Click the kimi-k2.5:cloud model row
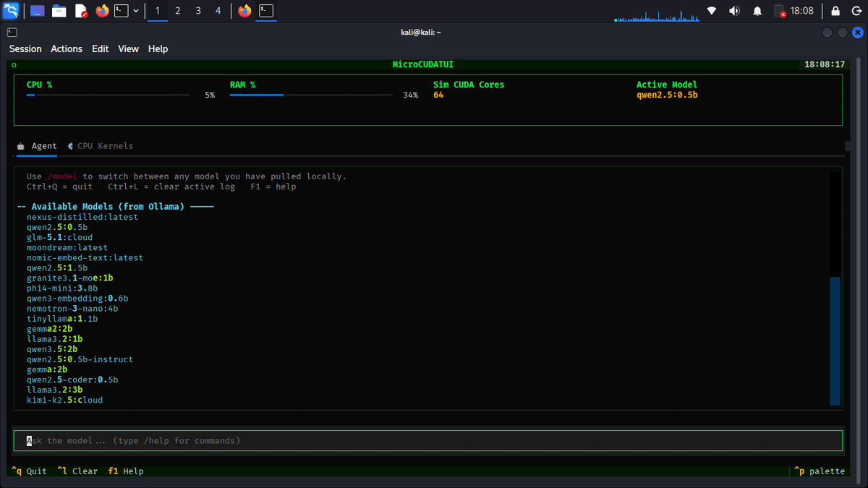This screenshot has height=488, width=868. point(65,399)
